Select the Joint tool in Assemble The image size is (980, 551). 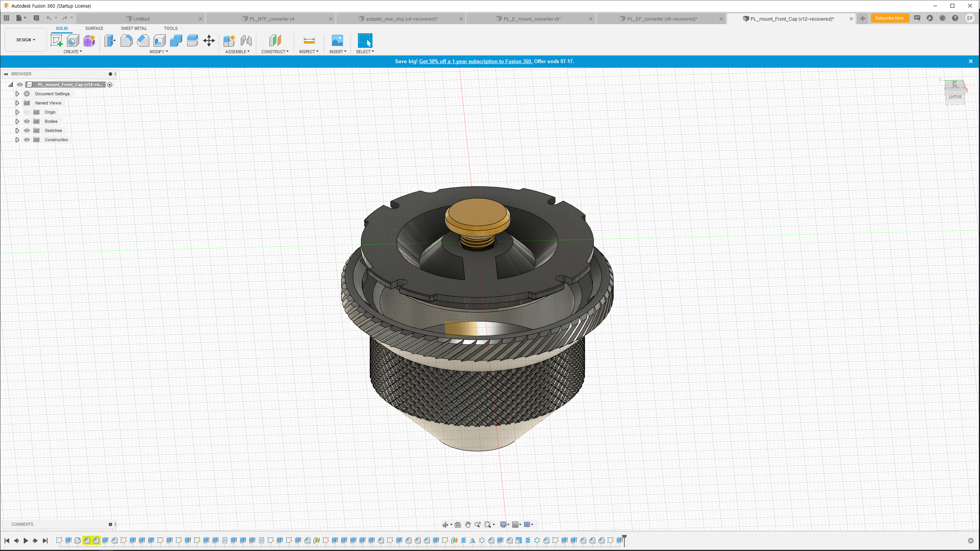(x=246, y=41)
